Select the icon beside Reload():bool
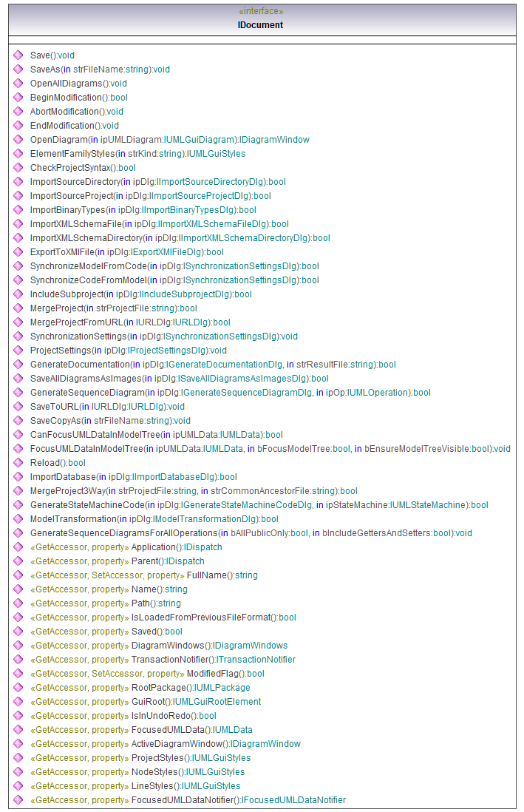The width and height of the screenshot is (524, 812). click(18, 463)
